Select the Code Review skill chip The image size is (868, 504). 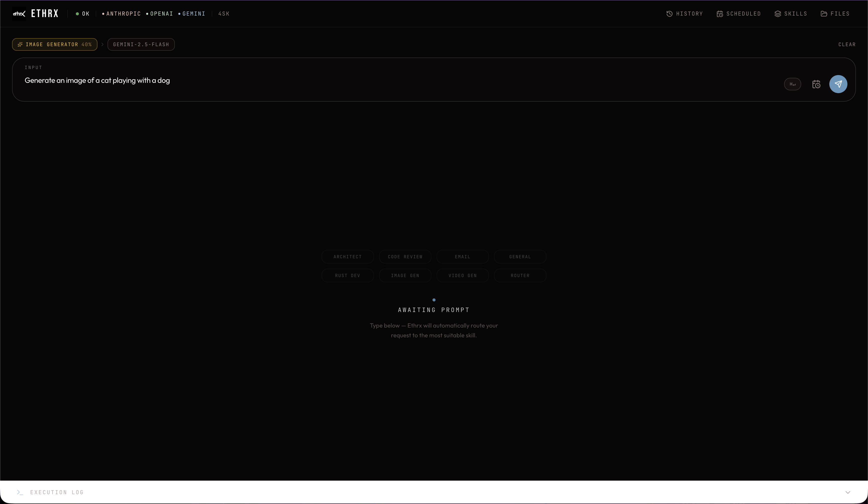tap(405, 257)
